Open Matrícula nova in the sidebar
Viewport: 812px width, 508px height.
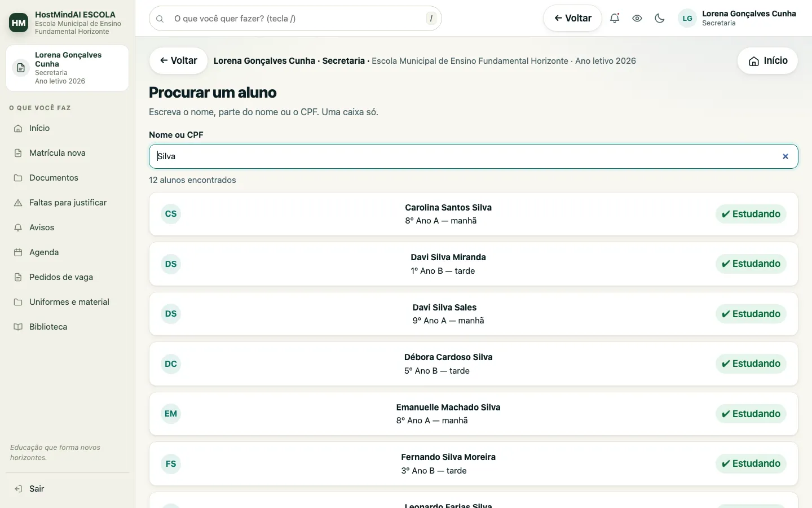(68, 153)
